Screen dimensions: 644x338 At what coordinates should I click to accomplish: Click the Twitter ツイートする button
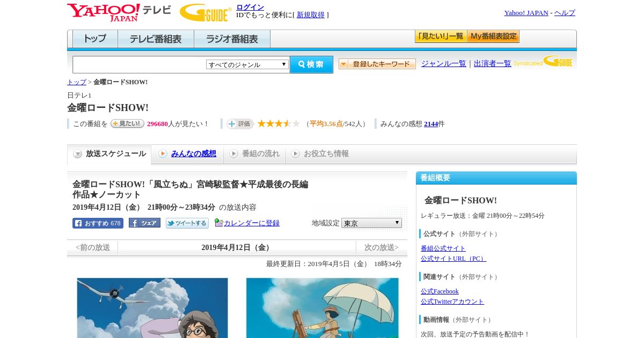point(187,223)
